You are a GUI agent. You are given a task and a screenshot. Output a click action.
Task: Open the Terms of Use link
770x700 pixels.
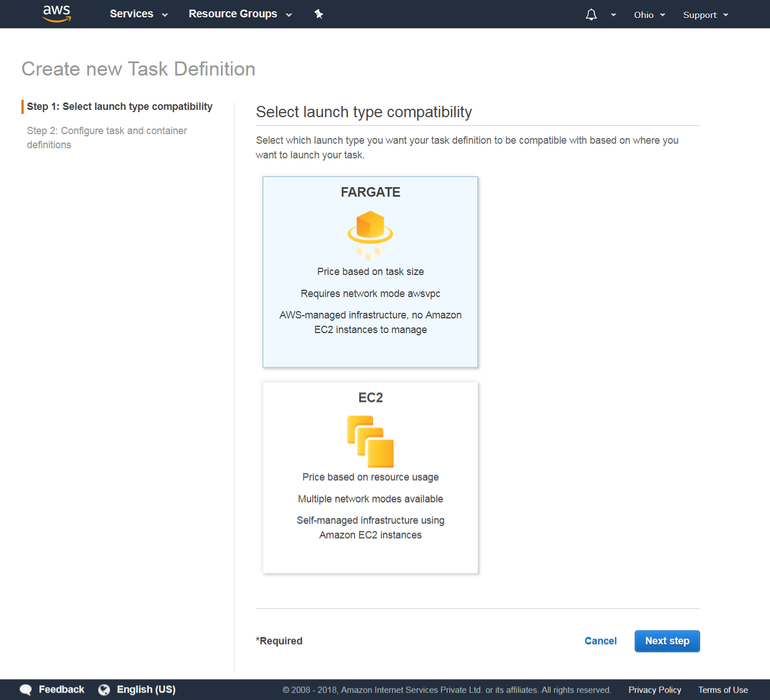coord(723,690)
